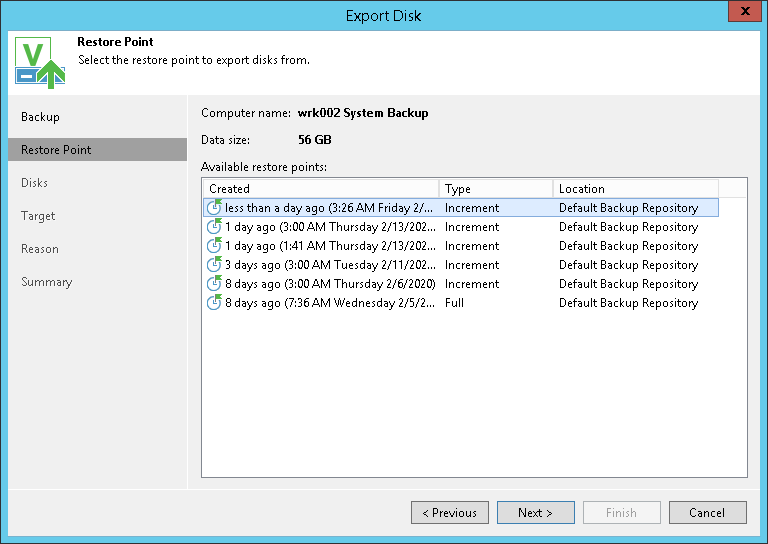Sort by the Created column header
This screenshot has height=544, width=768.
coord(321,189)
